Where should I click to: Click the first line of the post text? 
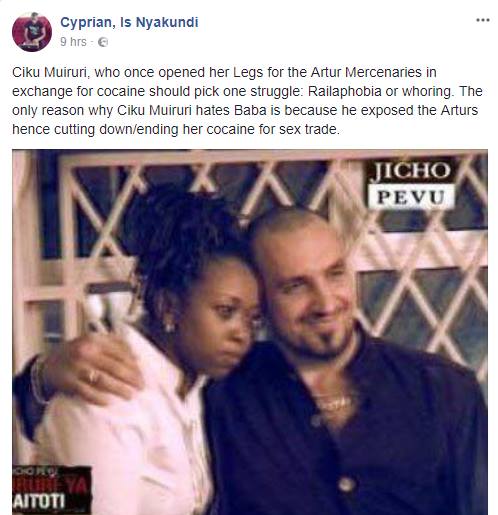pos(224,72)
